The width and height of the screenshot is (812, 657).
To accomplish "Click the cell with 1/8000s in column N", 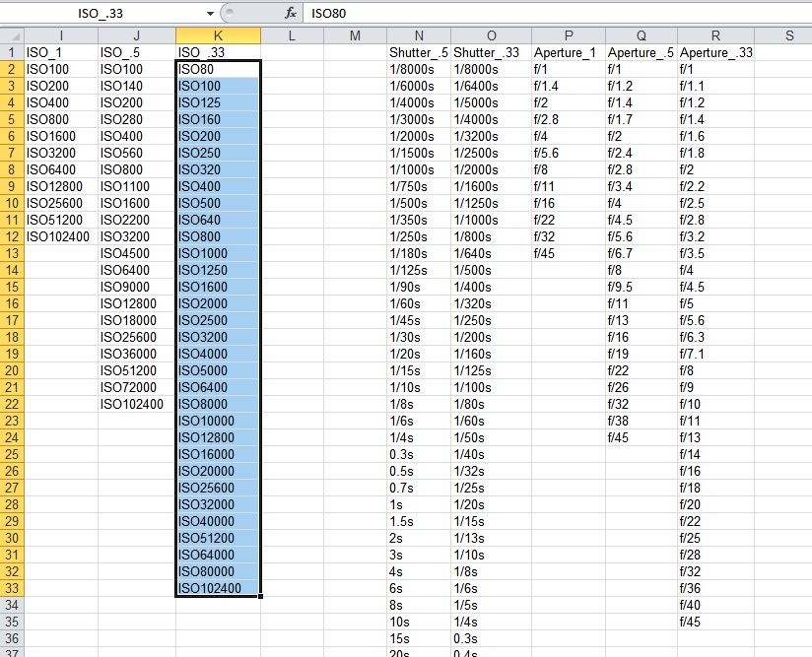I will 419,69.
